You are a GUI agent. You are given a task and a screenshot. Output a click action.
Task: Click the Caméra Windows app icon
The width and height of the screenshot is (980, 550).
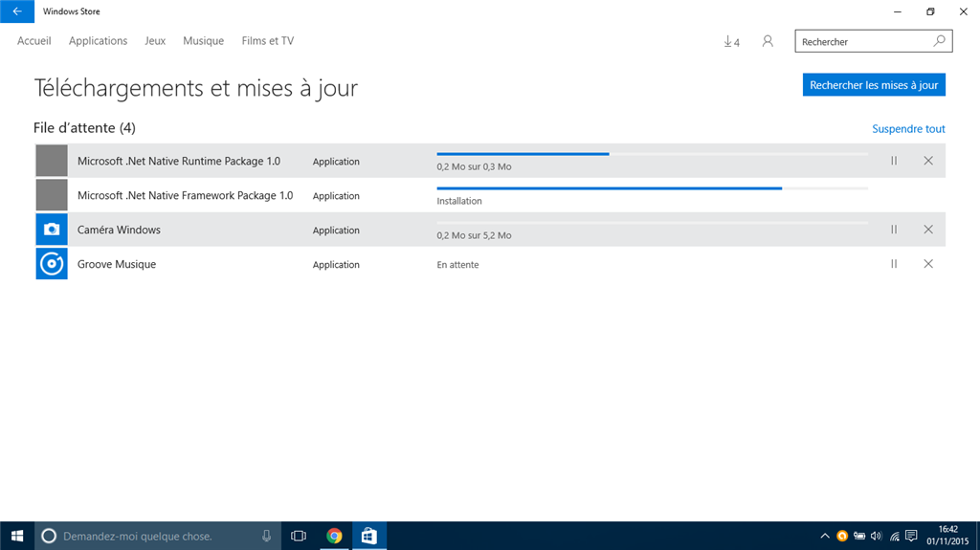52,230
